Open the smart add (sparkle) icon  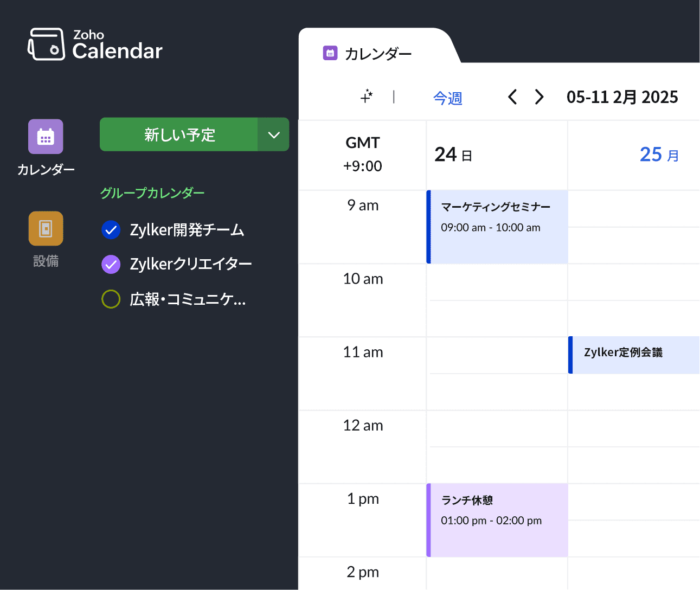[x=367, y=97]
